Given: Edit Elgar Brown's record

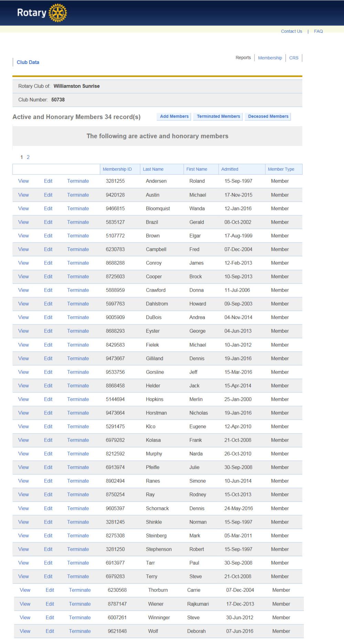Looking at the screenshot, I should [x=48, y=236].
